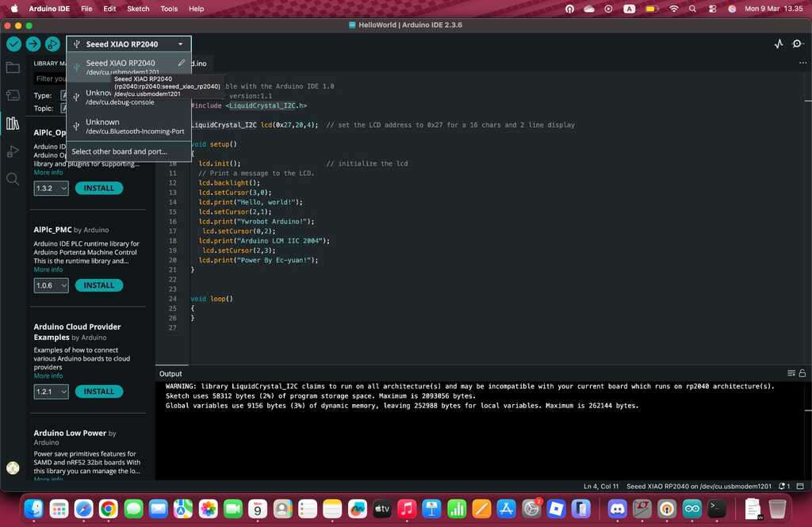Open More info for Cloud Provider Examples
812x527 pixels.
[x=48, y=376]
